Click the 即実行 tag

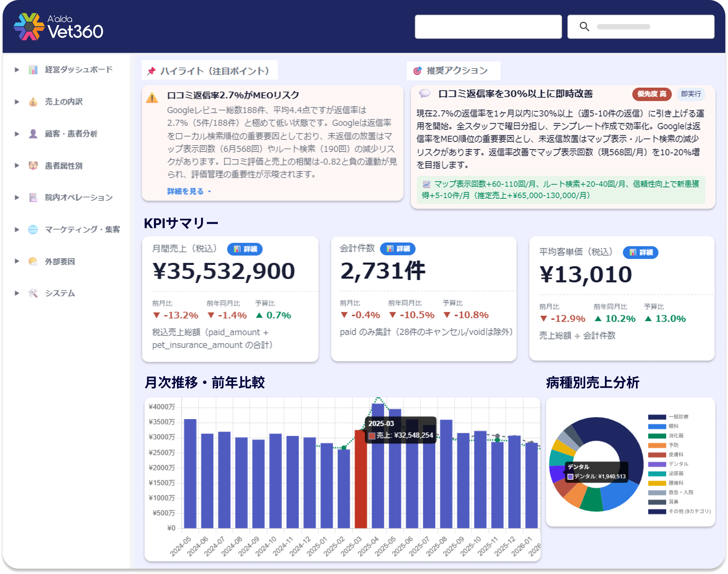[691, 94]
